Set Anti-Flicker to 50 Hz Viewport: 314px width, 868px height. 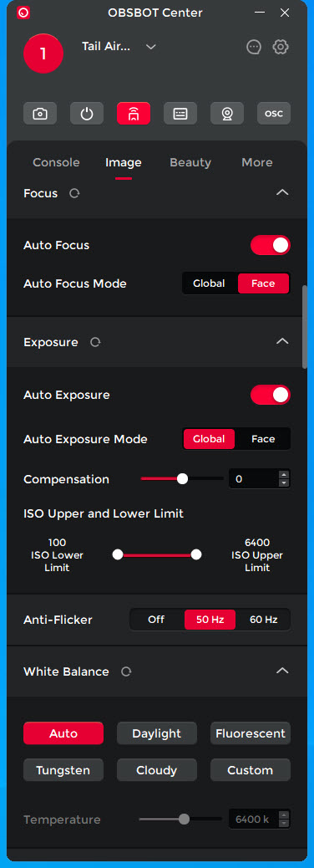click(x=210, y=620)
